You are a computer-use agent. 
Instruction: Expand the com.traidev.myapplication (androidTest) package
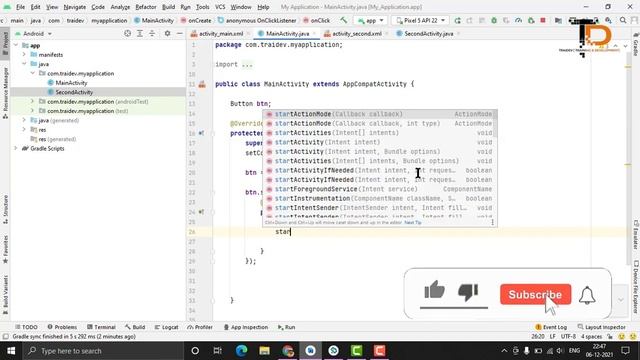tap(33, 101)
